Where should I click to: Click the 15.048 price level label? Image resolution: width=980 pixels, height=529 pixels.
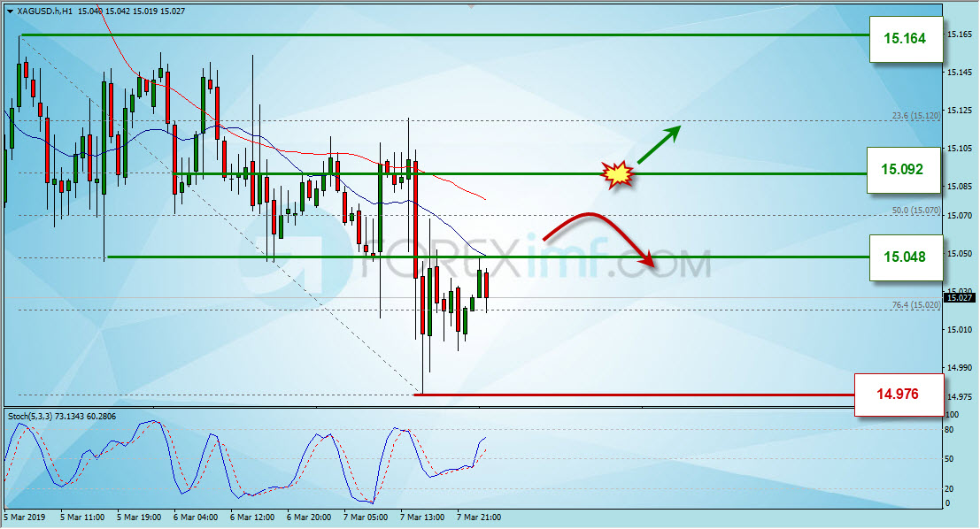click(906, 257)
